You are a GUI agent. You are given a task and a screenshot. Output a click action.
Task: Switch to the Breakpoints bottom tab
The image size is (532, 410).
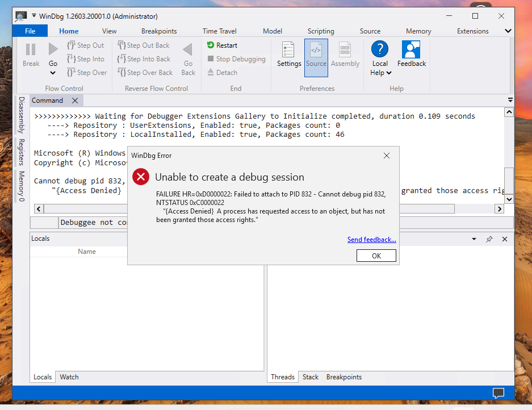[x=344, y=376]
